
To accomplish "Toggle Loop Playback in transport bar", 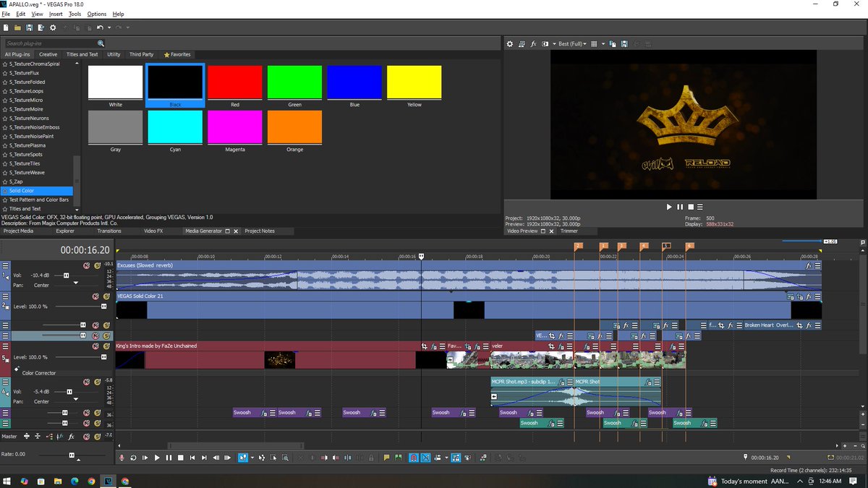I will tap(133, 458).
